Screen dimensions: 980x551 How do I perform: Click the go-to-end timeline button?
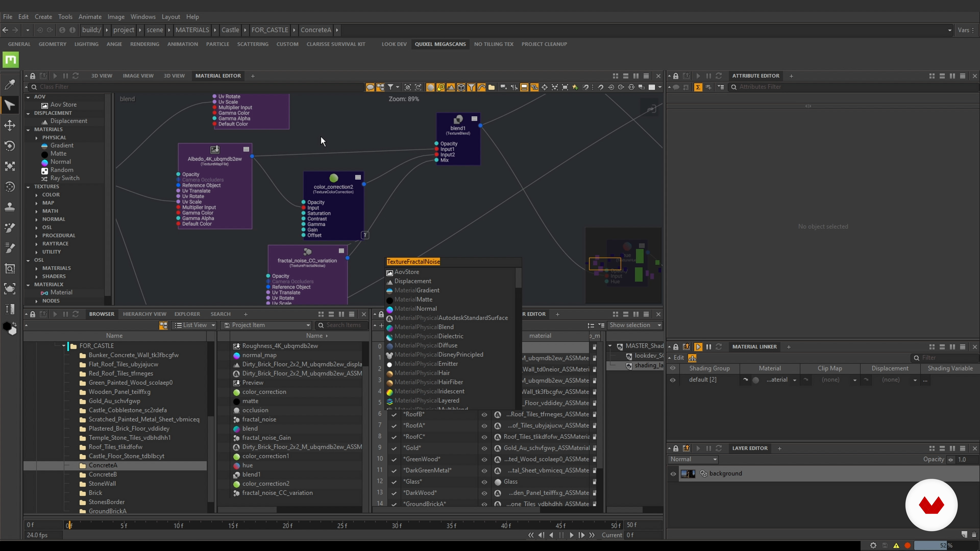[x=592, y=535]
